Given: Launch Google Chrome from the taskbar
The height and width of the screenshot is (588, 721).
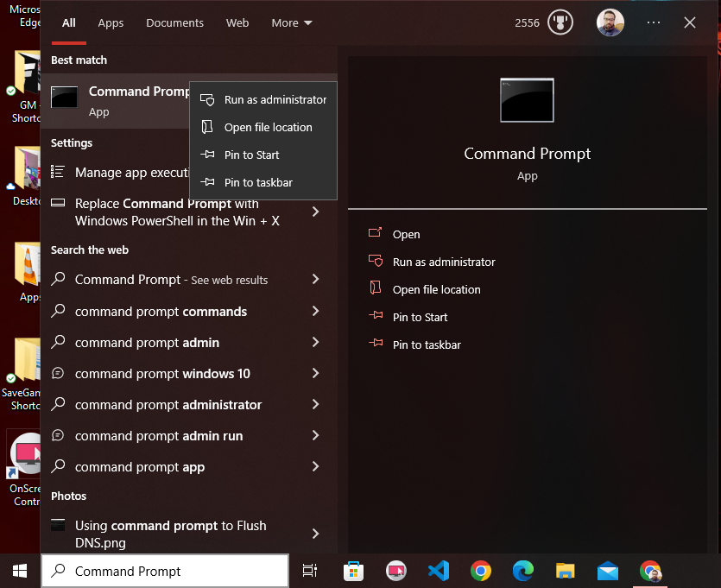Looking at the screenshot, I should point(481,571).
